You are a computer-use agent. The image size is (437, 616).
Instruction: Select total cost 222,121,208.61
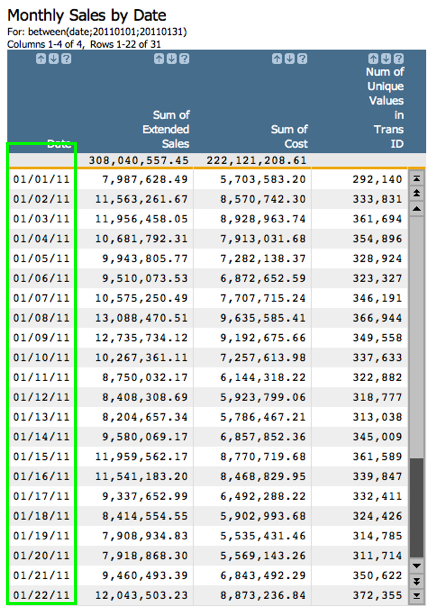pos(256,160)
